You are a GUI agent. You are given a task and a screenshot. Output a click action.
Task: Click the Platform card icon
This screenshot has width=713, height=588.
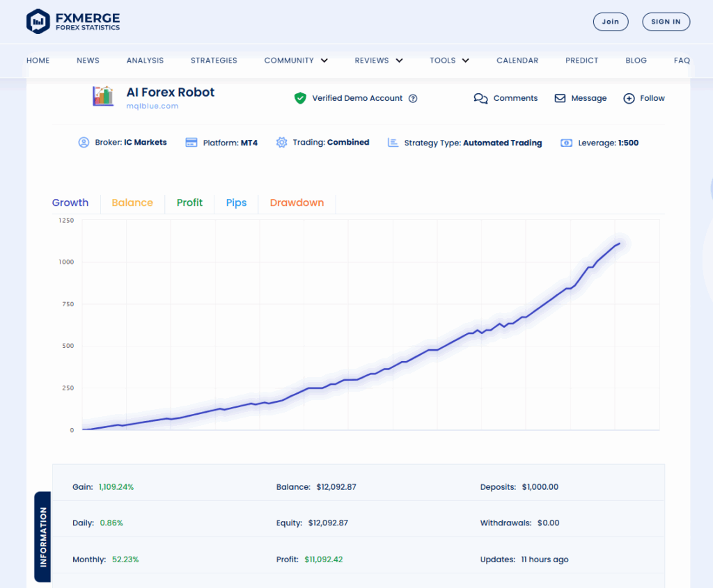click(191, 143)
